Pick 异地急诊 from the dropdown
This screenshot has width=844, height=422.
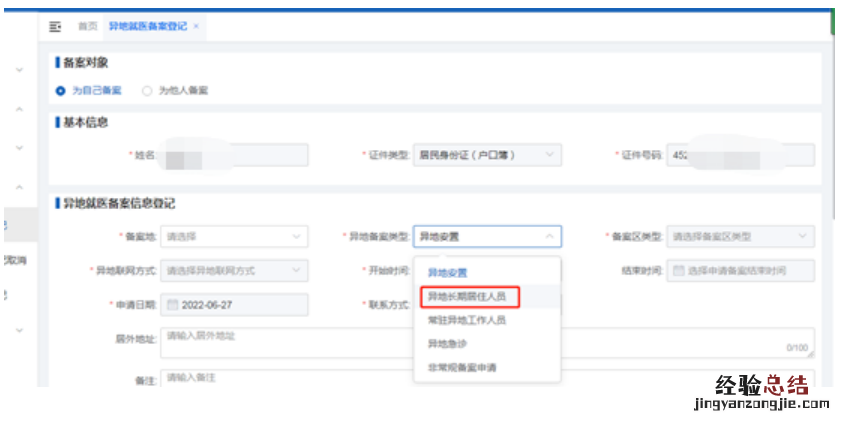(448, 343)
